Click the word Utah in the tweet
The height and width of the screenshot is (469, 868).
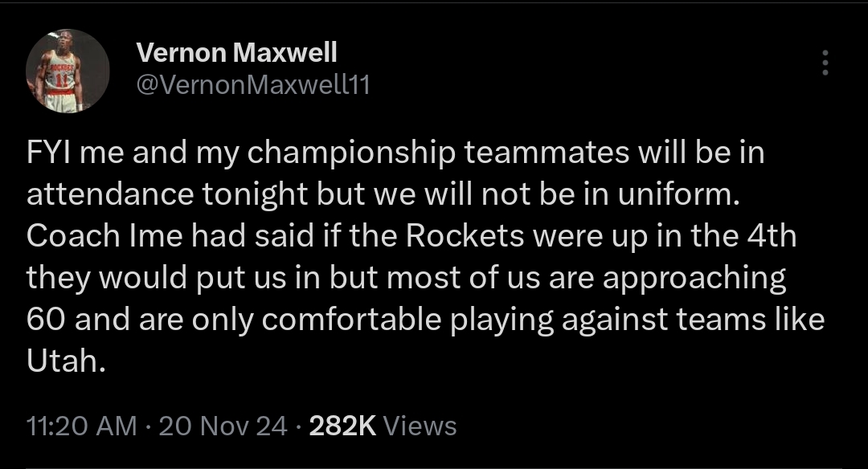pos(66,361)
